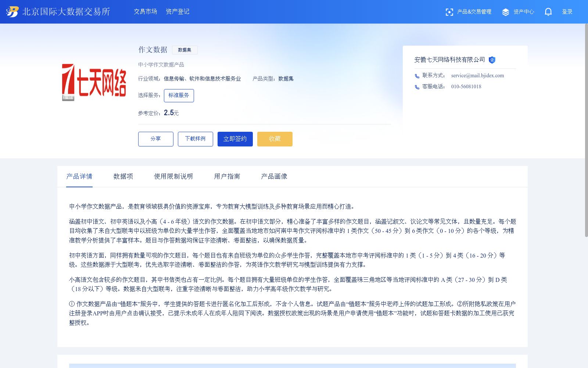Click the 数据集 tag next to 作文数据
The image size is (588, 368).
pos(185,50)
